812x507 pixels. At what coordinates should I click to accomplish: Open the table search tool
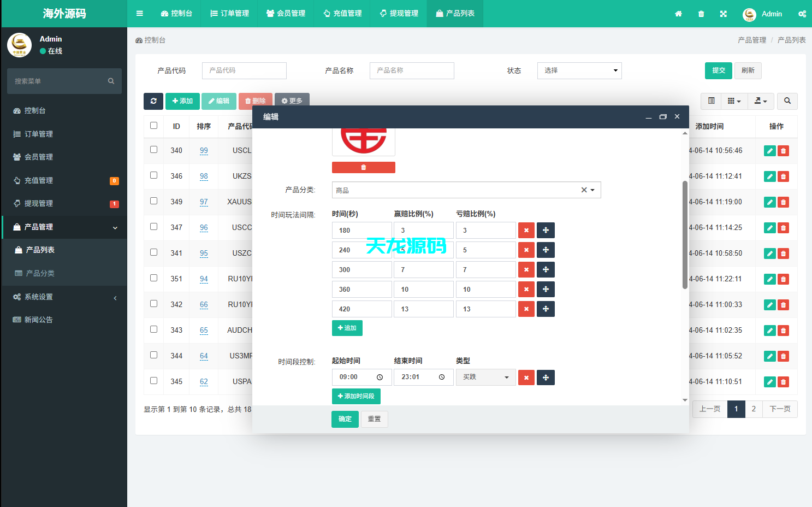tap(787, 101)
